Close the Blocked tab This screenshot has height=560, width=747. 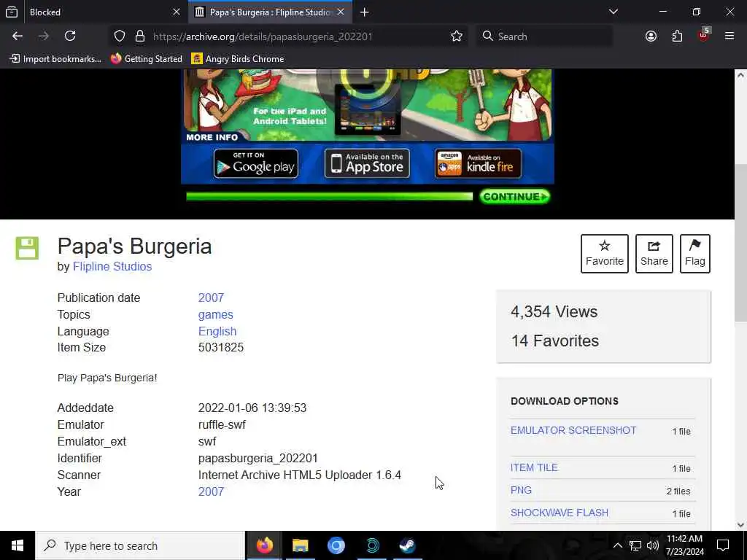[x=177, y=12]
